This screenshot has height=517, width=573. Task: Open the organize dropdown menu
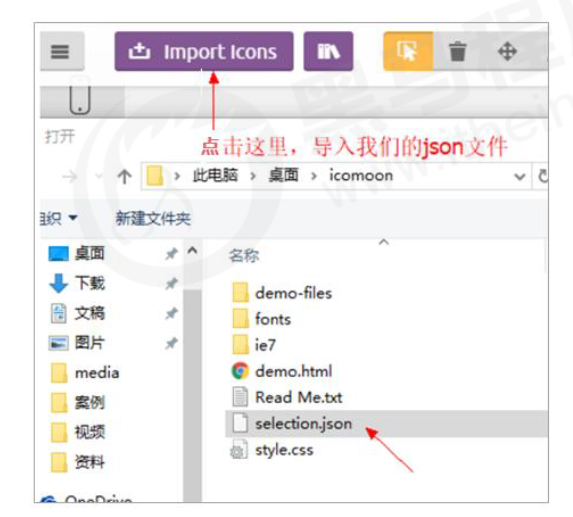tap(58, 218)
